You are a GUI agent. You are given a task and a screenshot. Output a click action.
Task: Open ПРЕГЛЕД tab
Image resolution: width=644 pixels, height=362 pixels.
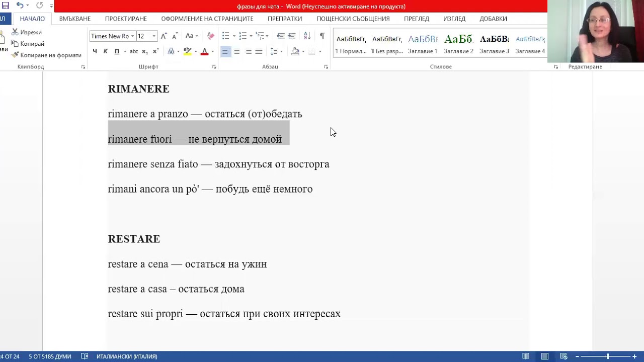coord(417,19)
